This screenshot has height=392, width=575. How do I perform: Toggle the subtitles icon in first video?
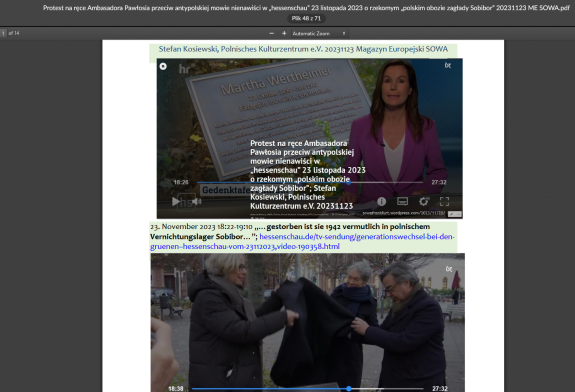[x=402, y=201]
